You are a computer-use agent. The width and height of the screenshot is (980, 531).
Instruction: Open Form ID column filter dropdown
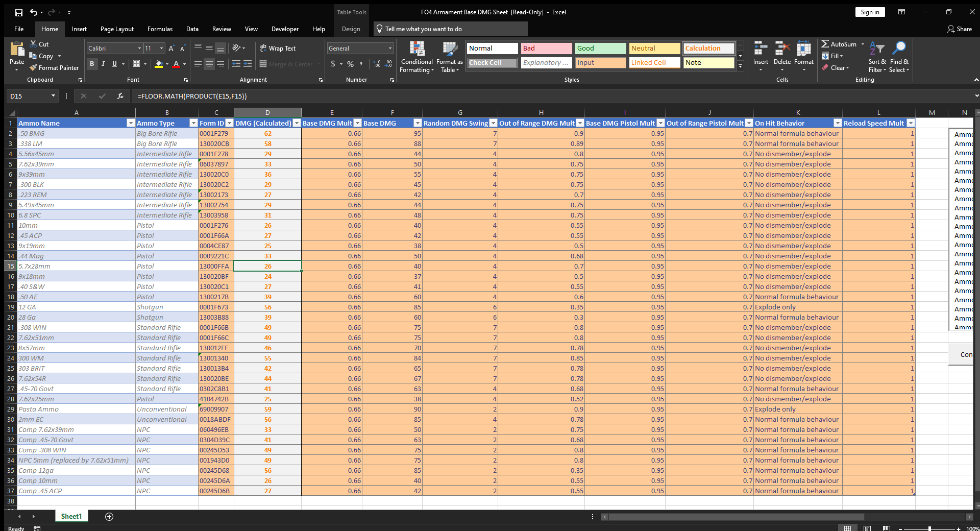(229, 123)
